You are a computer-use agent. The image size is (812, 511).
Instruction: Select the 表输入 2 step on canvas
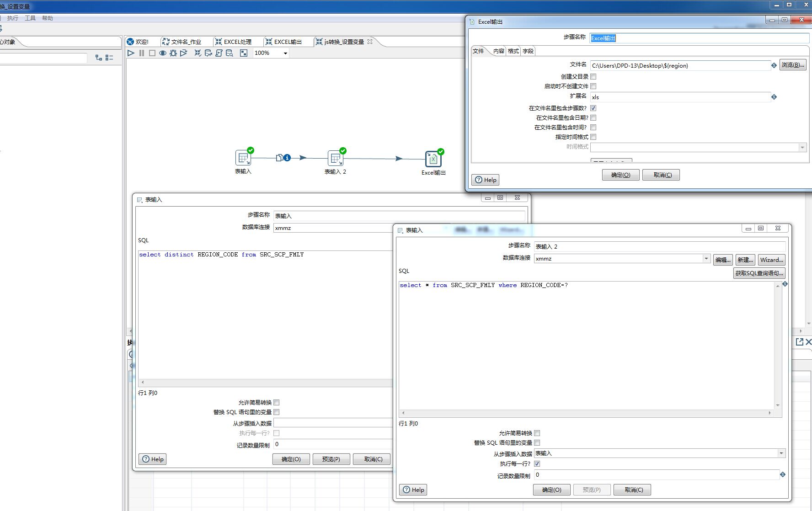point(336,158)
